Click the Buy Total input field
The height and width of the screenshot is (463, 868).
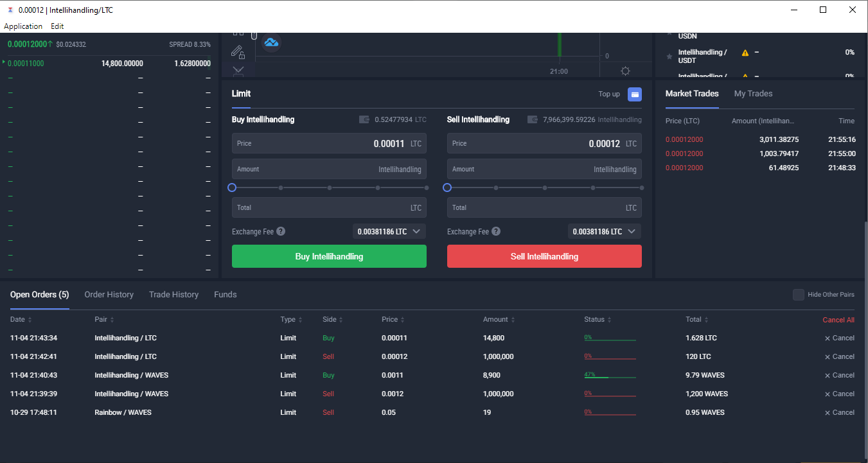point(329,207)
